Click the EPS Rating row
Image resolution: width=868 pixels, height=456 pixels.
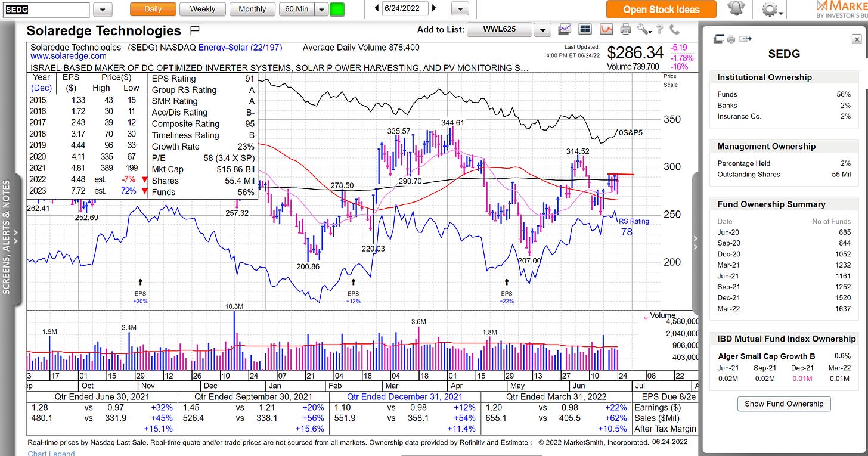[x=203, y=79]
